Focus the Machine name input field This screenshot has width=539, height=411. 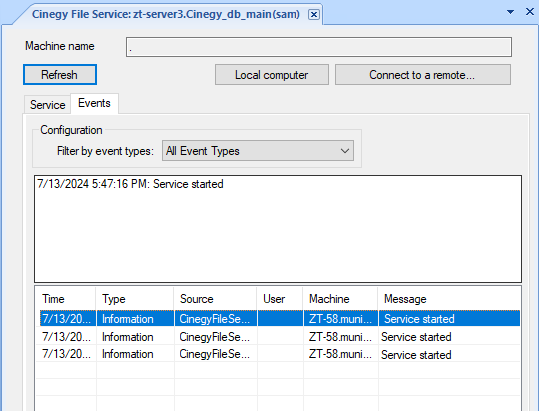(x=319, y=47)
